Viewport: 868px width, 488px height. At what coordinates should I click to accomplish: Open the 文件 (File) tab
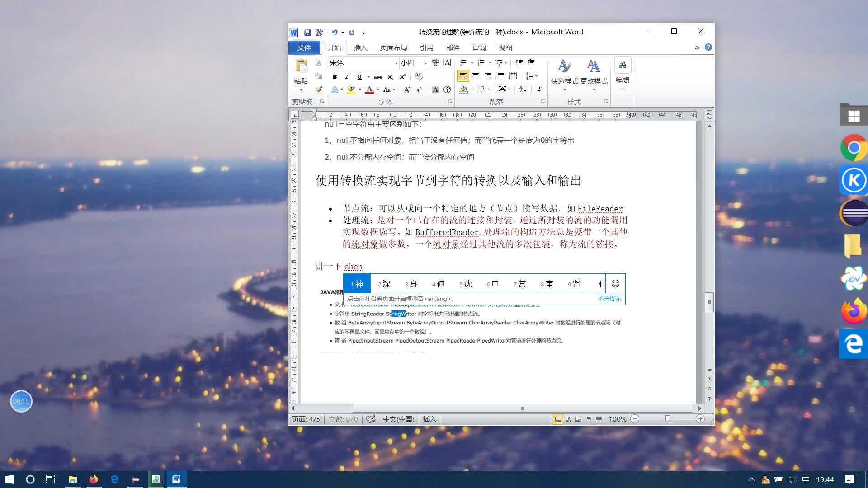coord(304,47)
